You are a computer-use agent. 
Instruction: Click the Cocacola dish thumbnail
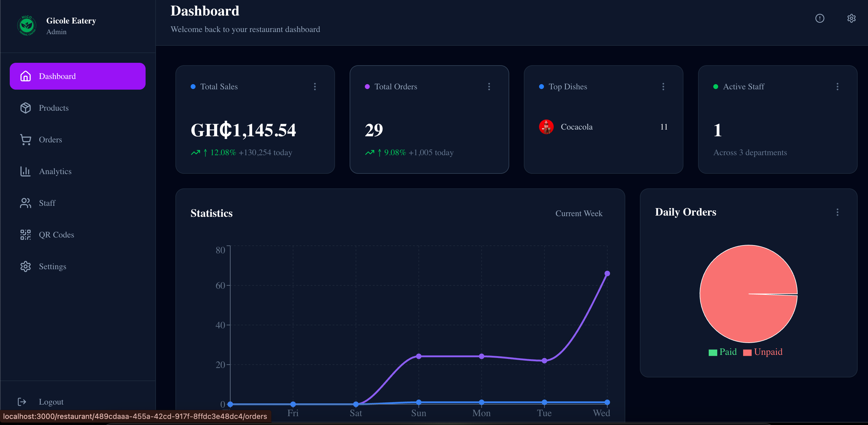pos(546,127)
